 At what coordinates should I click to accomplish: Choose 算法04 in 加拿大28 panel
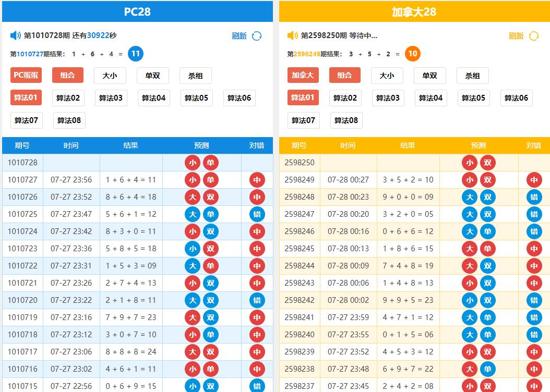pyautogui.click(x=431, y=98)
